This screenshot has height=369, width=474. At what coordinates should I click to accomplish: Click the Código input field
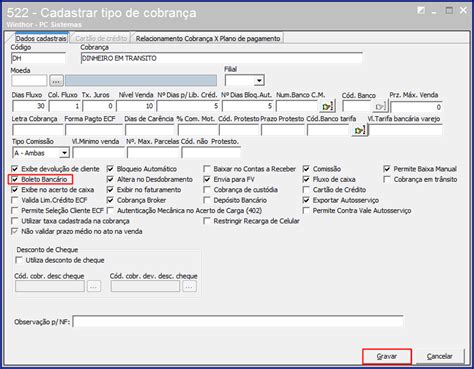38,58
